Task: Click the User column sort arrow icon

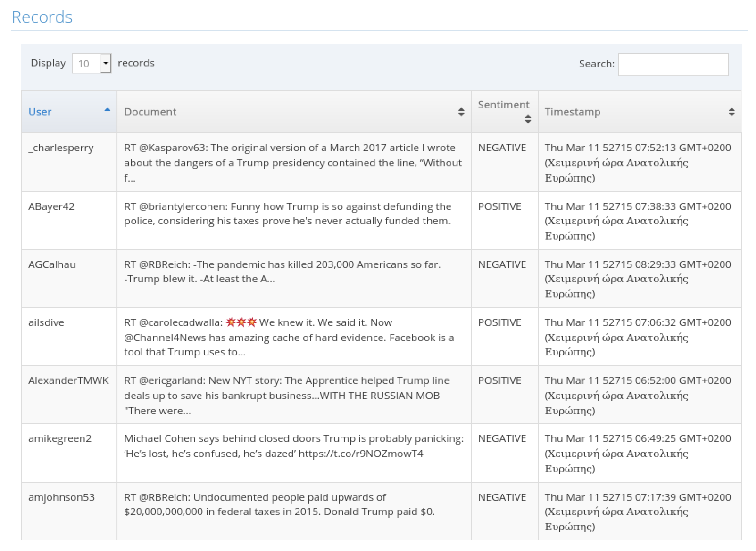Action: tap(107, 110)
